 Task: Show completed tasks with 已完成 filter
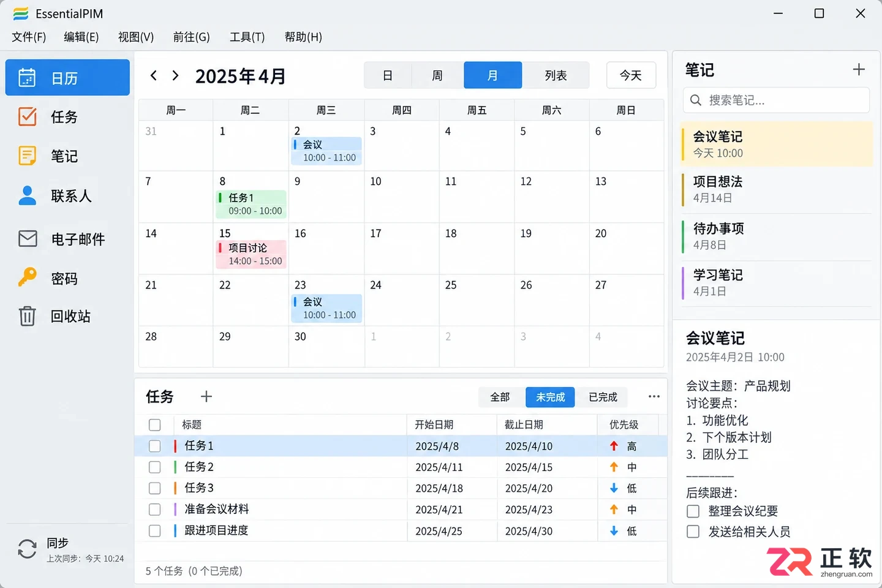(x=603, y=397)
